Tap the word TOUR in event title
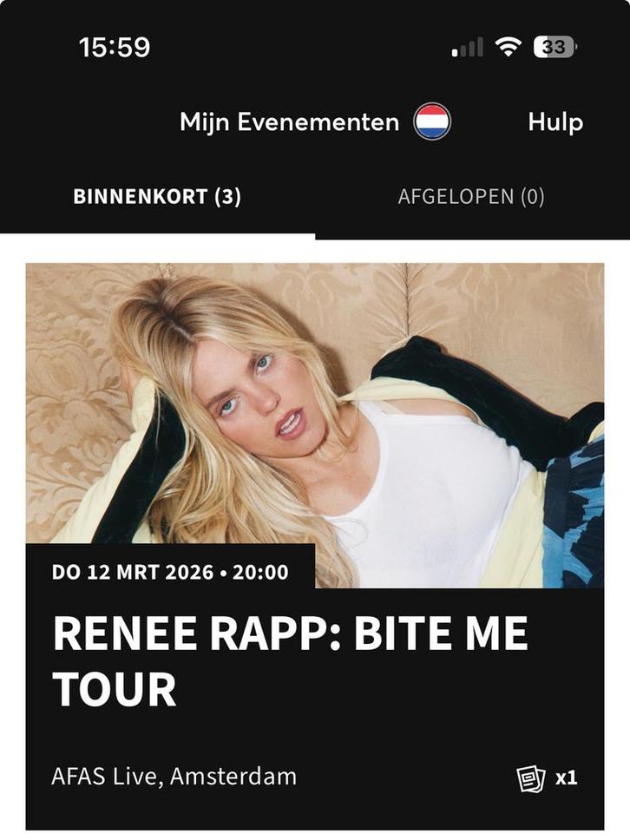Viewport: 630px width, 840px height. pyautogui.click(x=115, y=690)
